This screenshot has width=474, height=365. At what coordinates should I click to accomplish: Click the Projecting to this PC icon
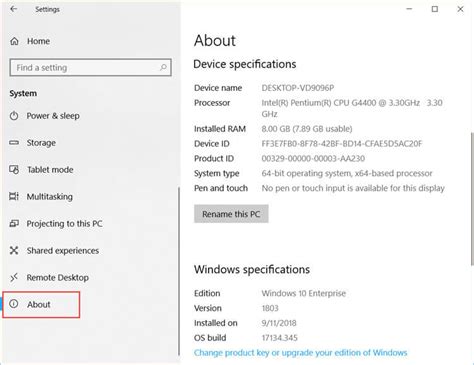pyautogui.click(x=14, y=223)
